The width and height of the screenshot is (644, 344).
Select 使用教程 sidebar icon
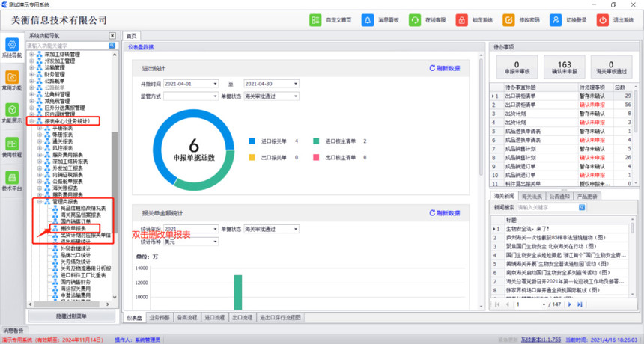pyautogui.click(x=12, y=144)
